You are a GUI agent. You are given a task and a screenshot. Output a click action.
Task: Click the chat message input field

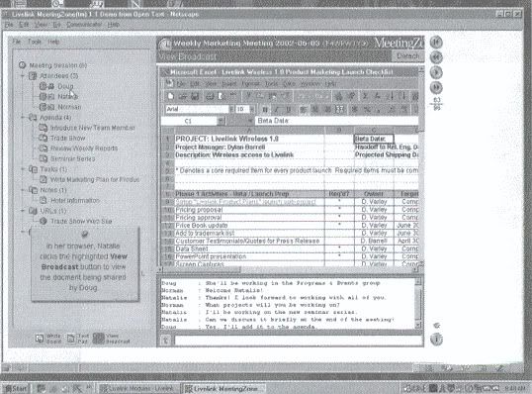(x=299, y=341)
